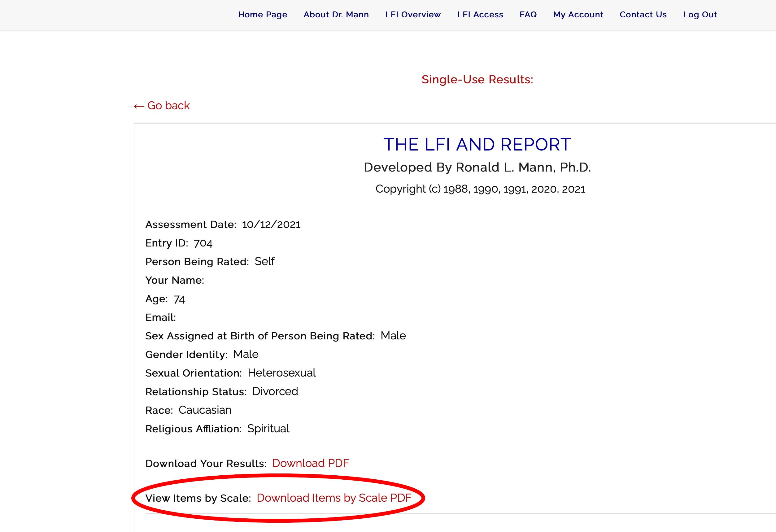Click the Sex Assigned at Birth line
776x532 pixels.
[276, 336]
